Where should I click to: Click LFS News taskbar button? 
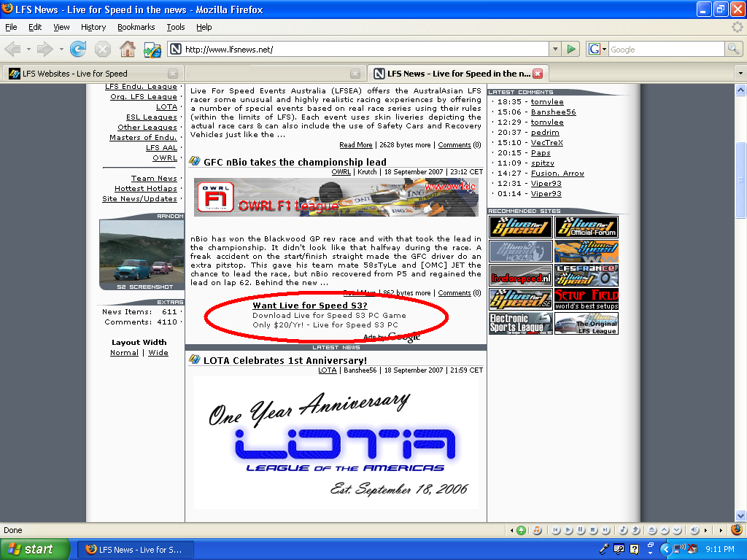134,550
